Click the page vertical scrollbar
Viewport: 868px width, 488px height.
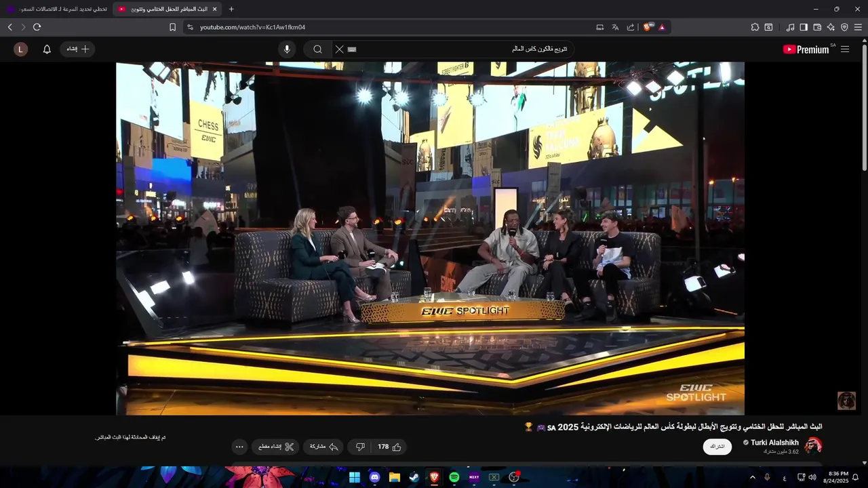click(x=864, y=108)
